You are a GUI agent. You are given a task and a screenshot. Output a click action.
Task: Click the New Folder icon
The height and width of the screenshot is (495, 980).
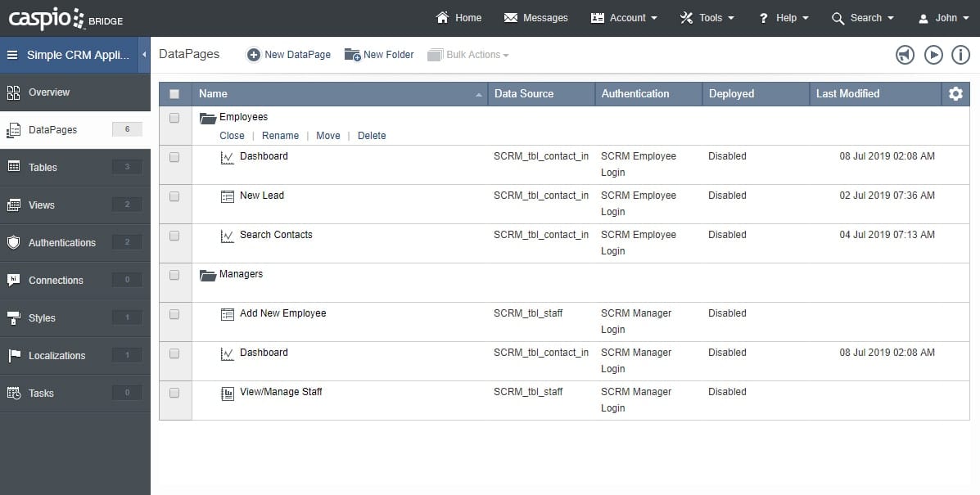pyautogui.click(x=352, y=55)
